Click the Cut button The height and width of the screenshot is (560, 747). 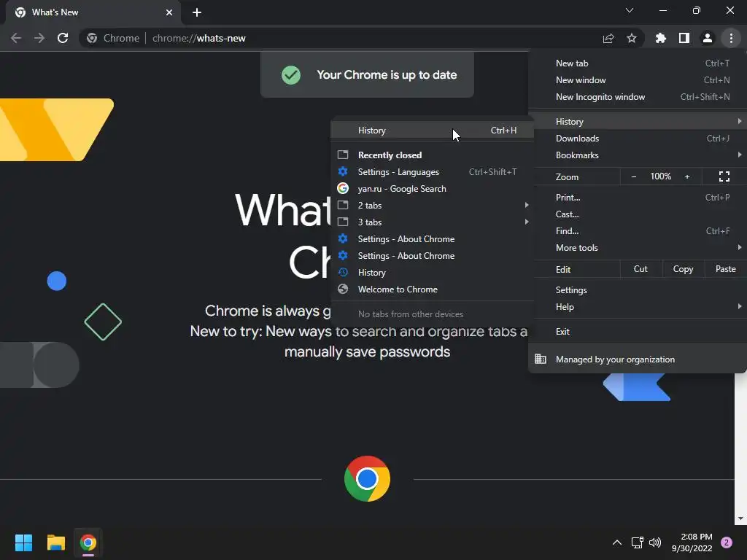click(x=640, y=269)
